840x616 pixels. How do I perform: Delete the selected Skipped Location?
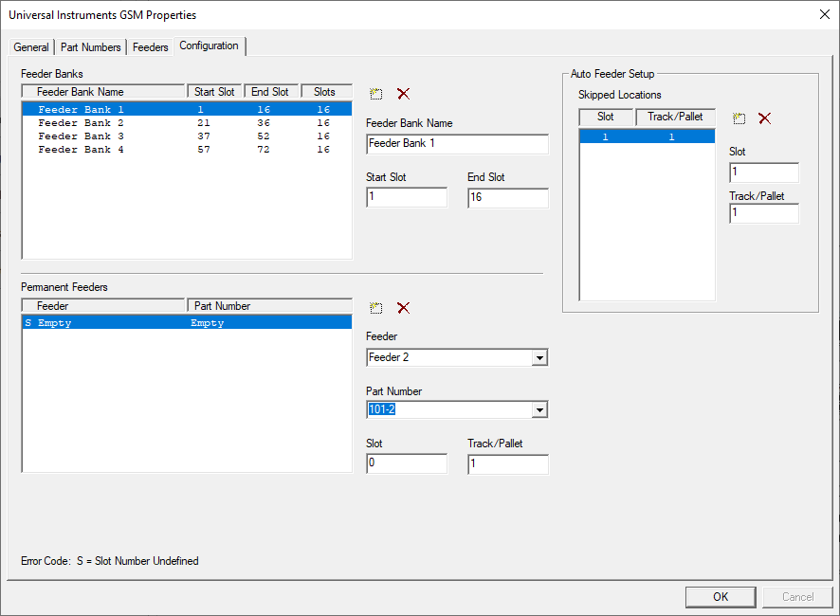click(766, 117)
